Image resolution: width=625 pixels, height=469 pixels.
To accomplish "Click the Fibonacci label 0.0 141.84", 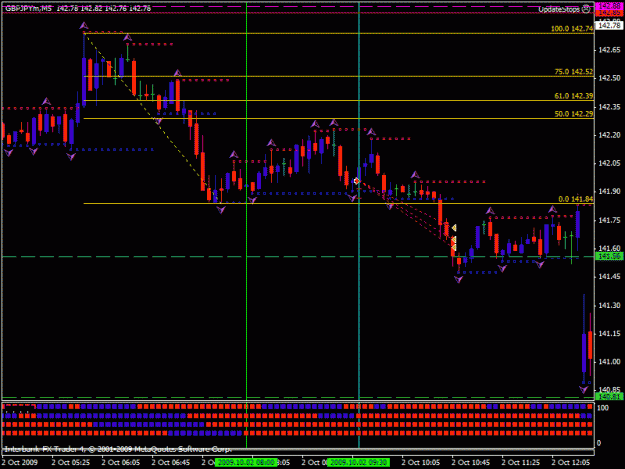I will point(576,199).
